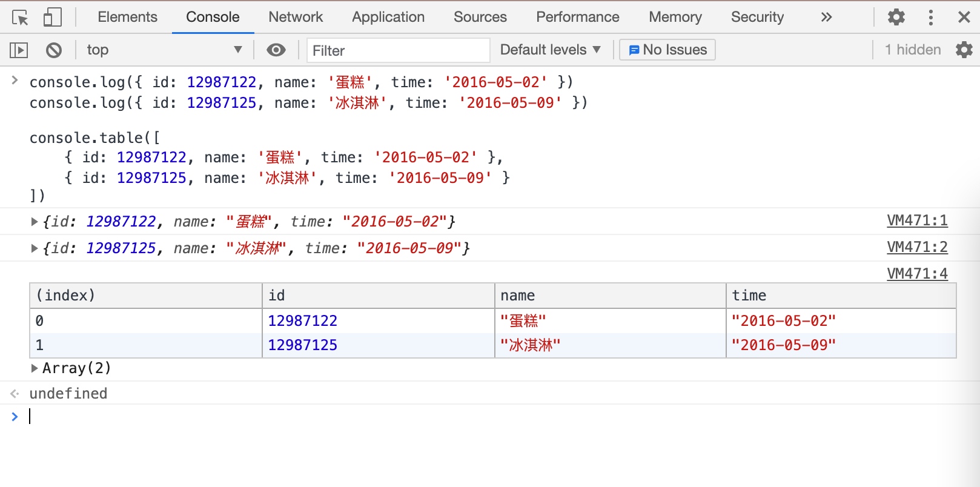Clear the console
Screen dimensions: 980x487
54,50
